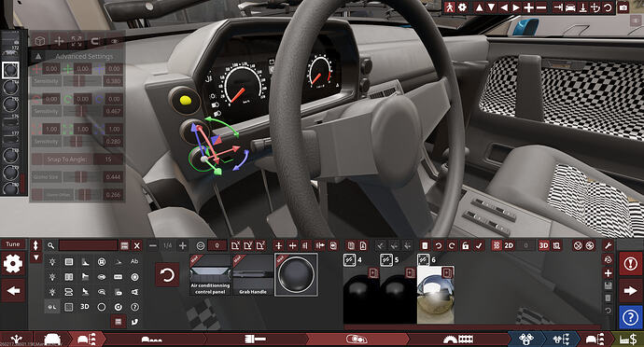
Task: Proceed with the right arrow next button
Action: coord(630,291)
